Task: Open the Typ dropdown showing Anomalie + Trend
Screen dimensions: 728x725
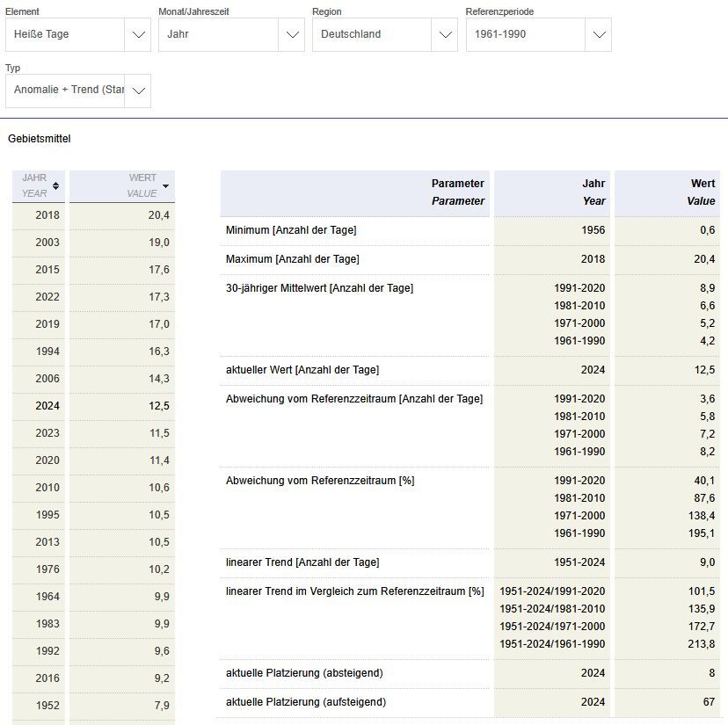Action: [77, 91]
